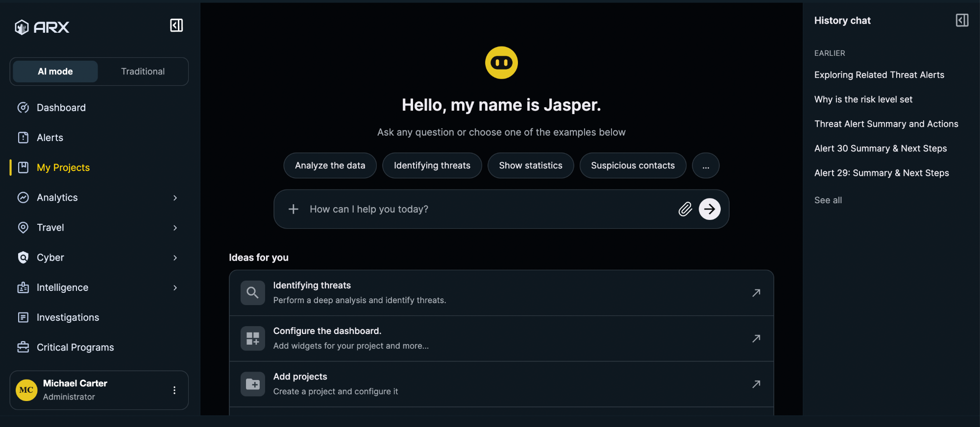Open Alert 29: Summary & Next Steps chat

(882, 173)
